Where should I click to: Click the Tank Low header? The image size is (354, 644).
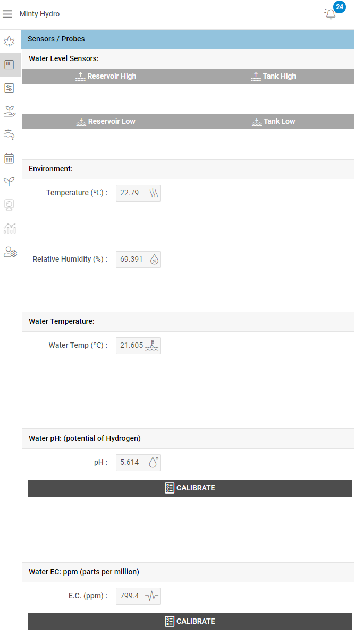tap(273, 121)
